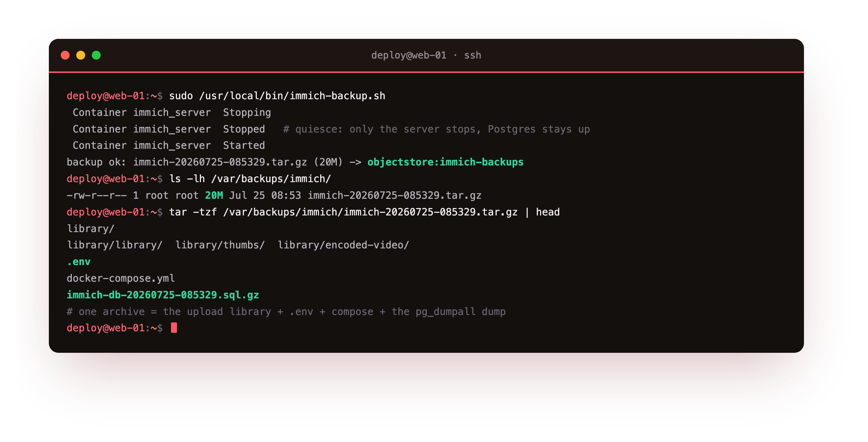Click the green '20M' file size in ls output
Screen dimensions: 868x442
point(214,195)
